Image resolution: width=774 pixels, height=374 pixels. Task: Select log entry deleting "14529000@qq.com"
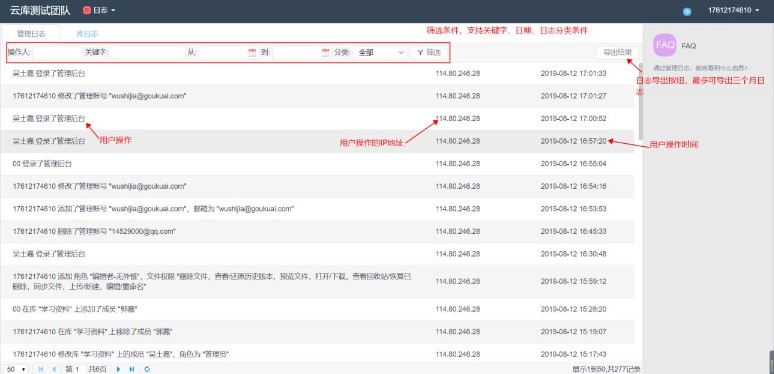pyautogui.click(x=317, y=231)
